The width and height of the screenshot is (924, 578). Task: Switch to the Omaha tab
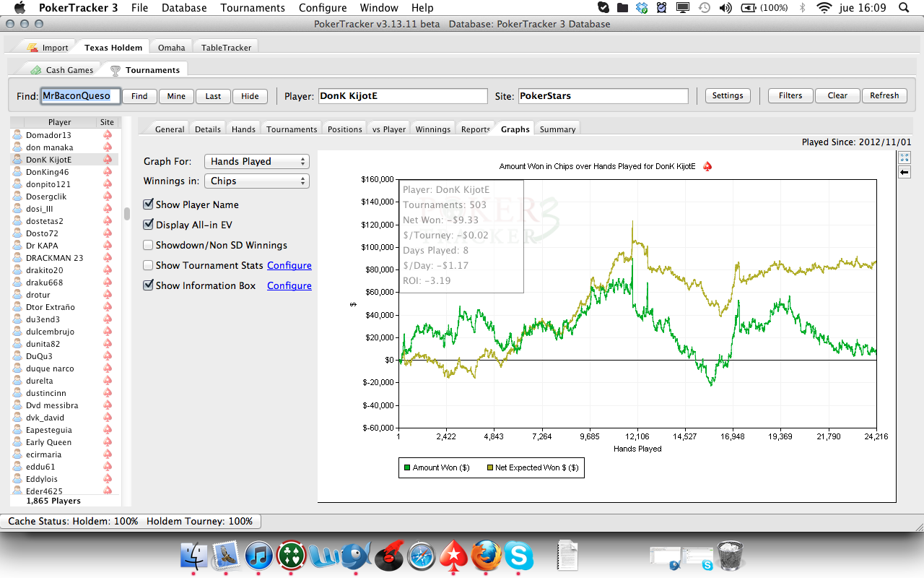[172, 48]
